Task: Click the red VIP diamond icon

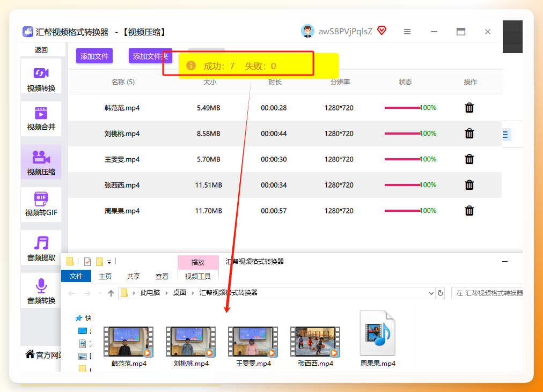Action: coord(381,31)
